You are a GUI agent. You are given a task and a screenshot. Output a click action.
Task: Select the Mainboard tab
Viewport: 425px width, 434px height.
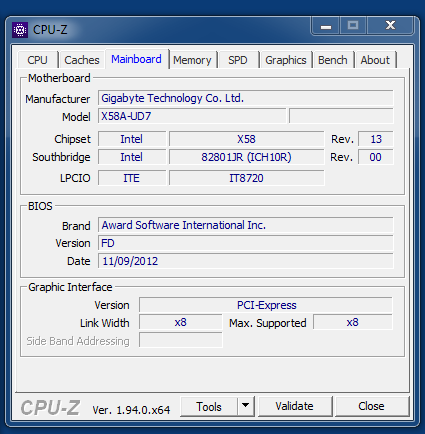[136, 59]
